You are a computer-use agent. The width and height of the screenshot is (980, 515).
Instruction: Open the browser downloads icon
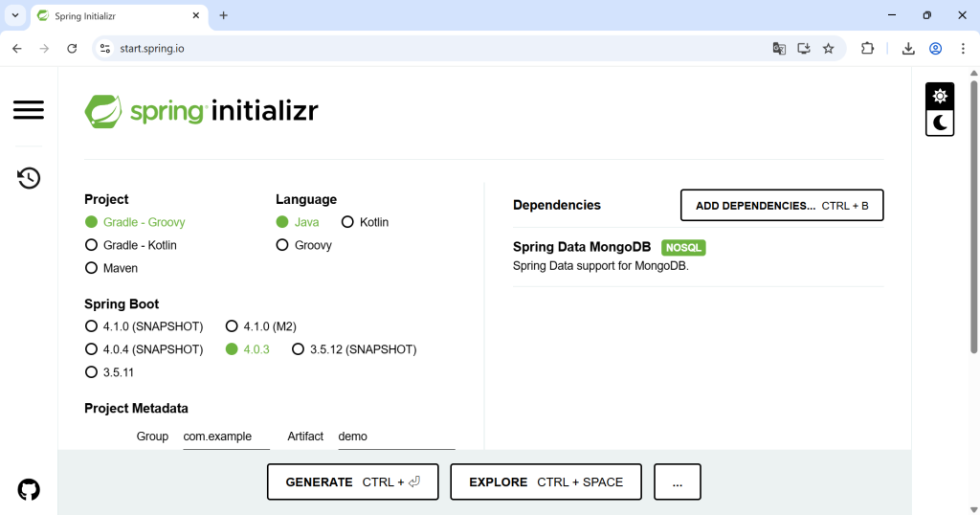click(908, 49)
